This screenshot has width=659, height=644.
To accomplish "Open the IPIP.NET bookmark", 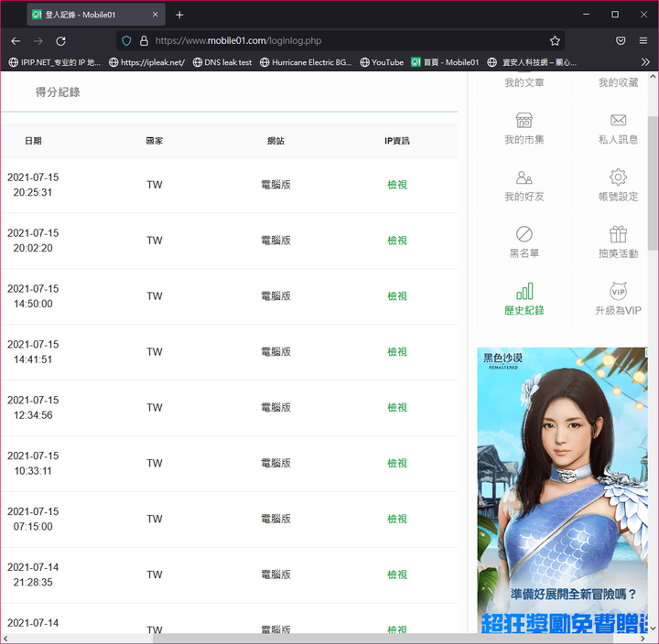I will pyautogui.click(x=54, y=62).
